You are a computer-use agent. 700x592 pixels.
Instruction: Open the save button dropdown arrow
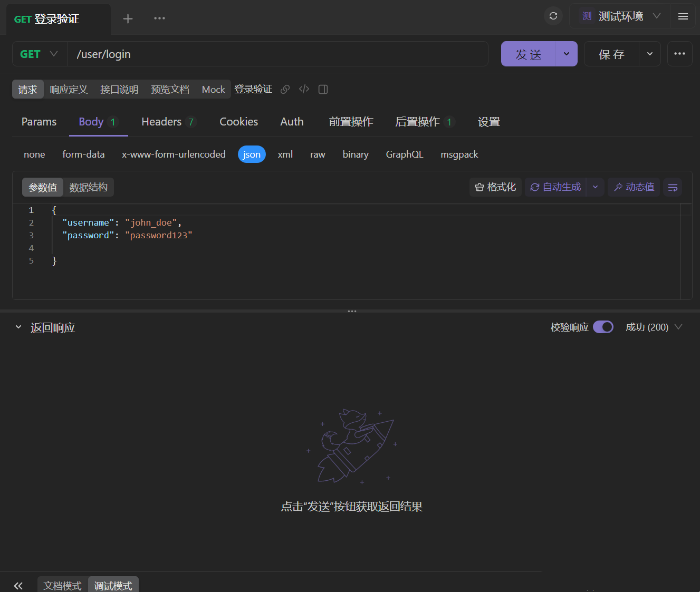pos(650,54)
